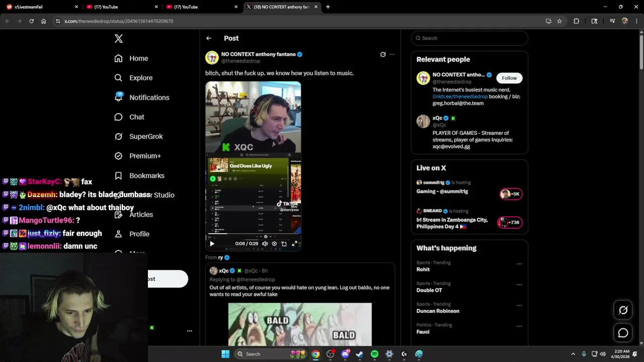Click the Grok icon on the post

[383, 54]
